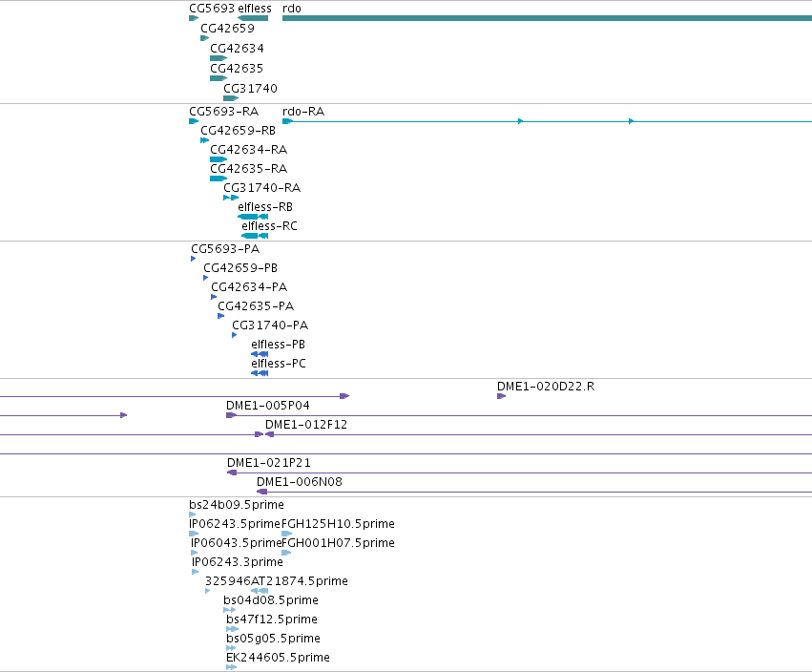Select the DME1-006N08 clone label

pyautogui.click(x=300, y=482)
